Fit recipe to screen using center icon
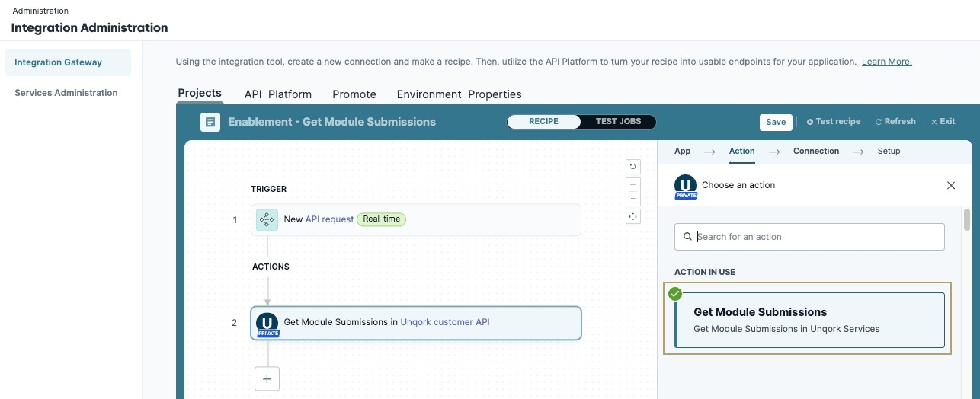Image resolution: width=980 pixels, height=399 pixels. pos(633,216)
